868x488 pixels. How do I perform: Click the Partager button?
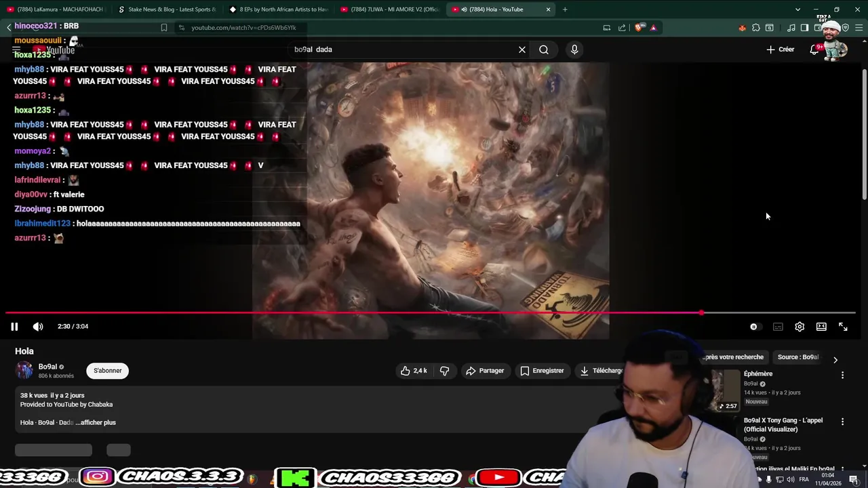coord(485,371)
